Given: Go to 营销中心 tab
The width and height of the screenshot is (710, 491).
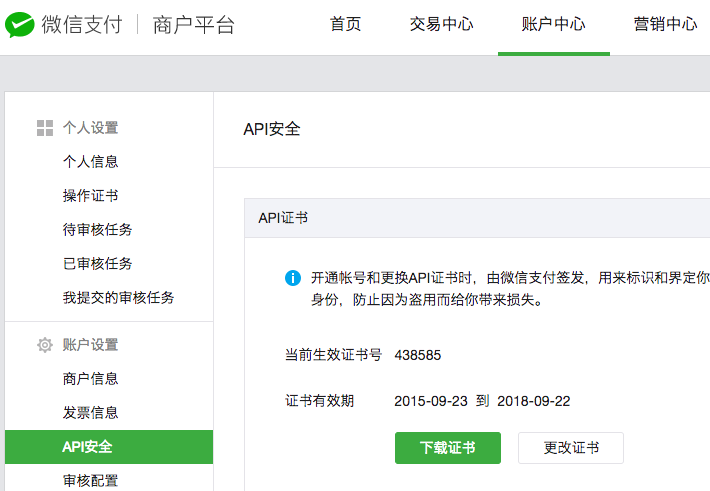Looking at the screenshot, I should [665, 25].
